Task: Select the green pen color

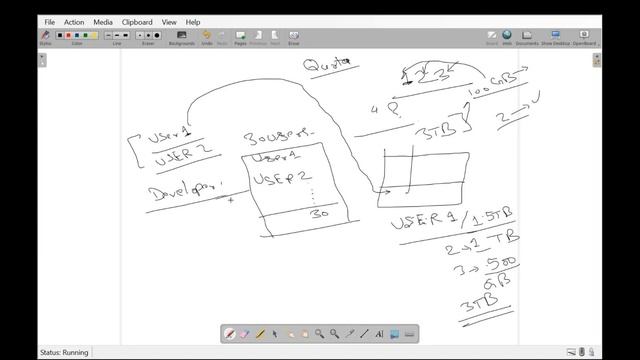Action: pyautogui.click(x=85, y=36)
